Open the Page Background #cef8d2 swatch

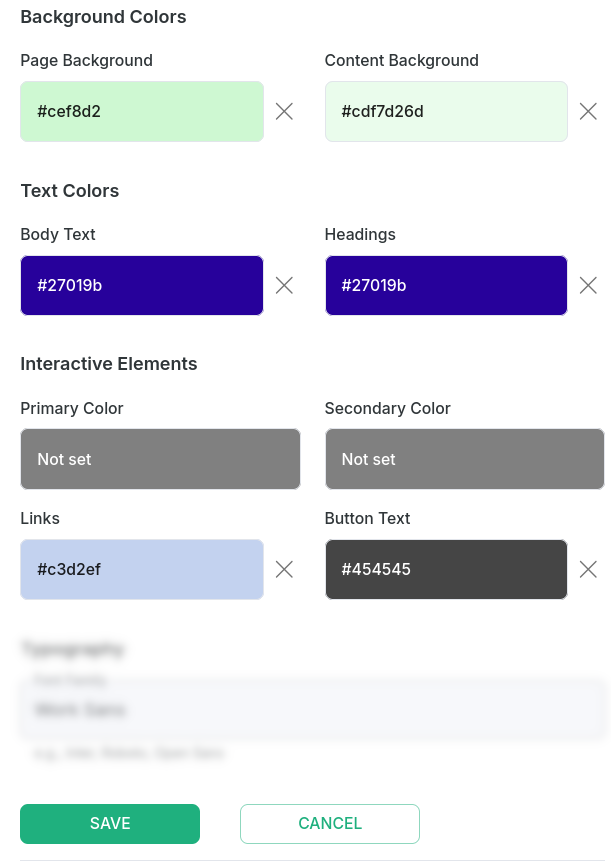coord(142,111)
